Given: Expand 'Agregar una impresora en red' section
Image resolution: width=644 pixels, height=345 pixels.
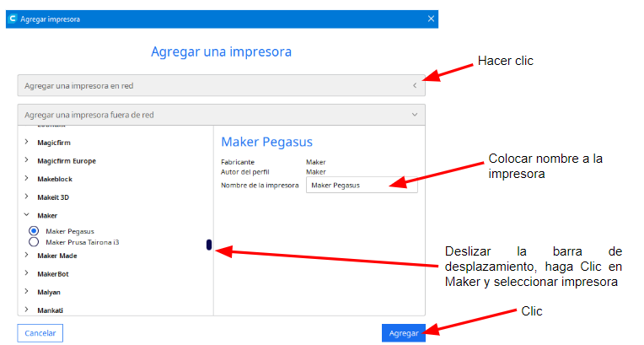Looking at the screenshot, I should 221,85.
